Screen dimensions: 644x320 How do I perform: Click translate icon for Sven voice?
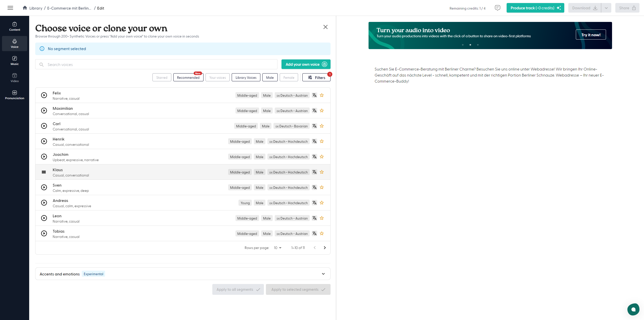tap(314, 187)
